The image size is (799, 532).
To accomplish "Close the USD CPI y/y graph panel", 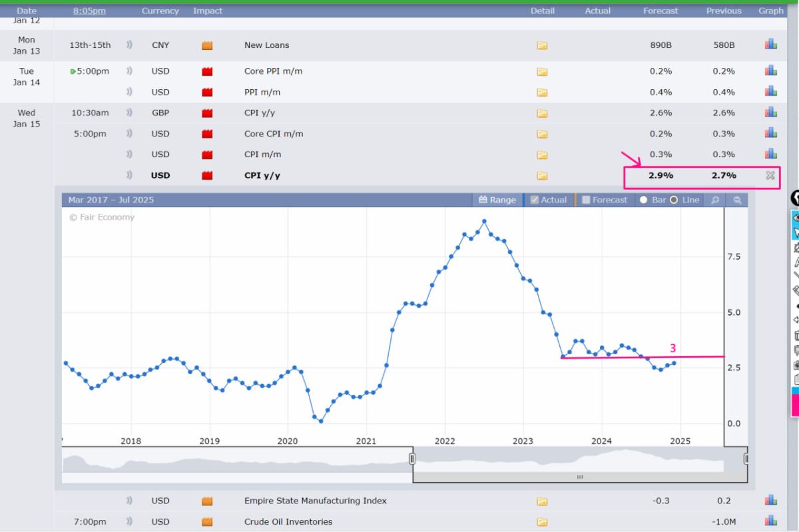I will 770,176.
